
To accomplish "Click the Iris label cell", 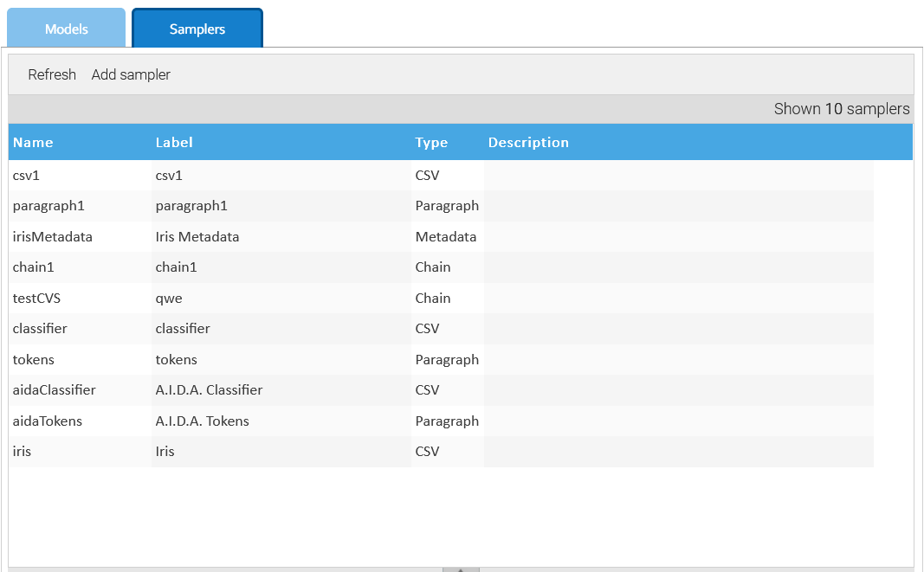I will [281, 452].
